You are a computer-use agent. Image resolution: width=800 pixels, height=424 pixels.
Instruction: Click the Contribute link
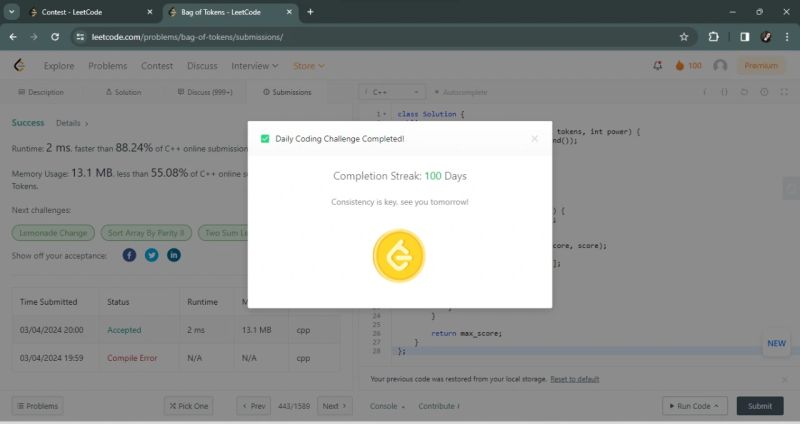pyautogui.click(x=439, y=406)
